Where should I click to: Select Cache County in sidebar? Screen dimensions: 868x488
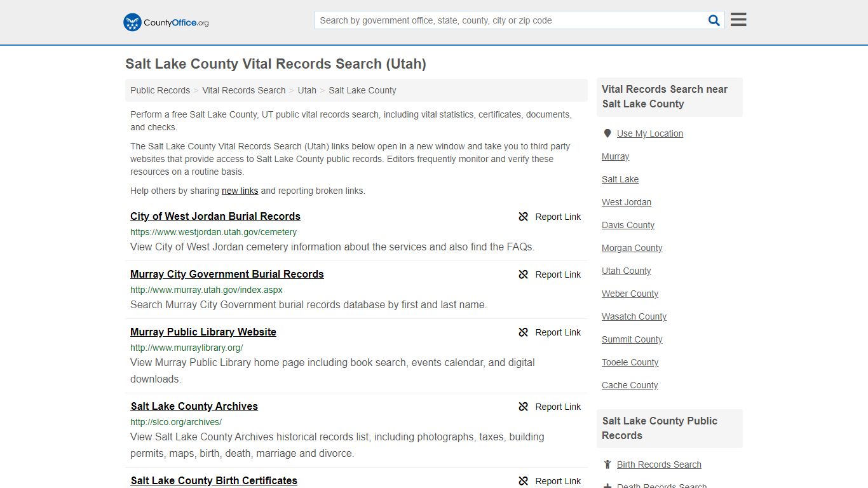[630, 385]
